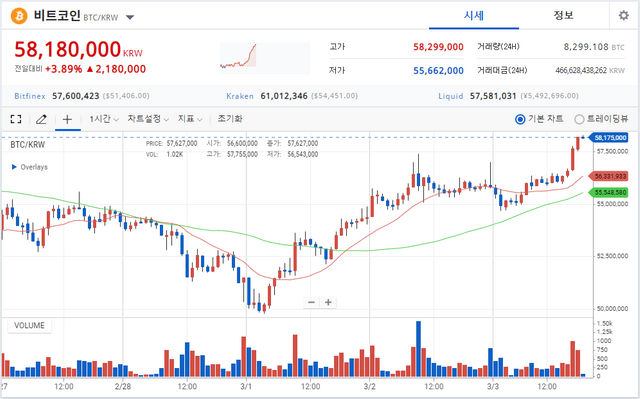Image resolution: width=640 pixels, height=399 pixels.
Task: Click the 58,175,000 current price tag
Action: tap(609, 137)
